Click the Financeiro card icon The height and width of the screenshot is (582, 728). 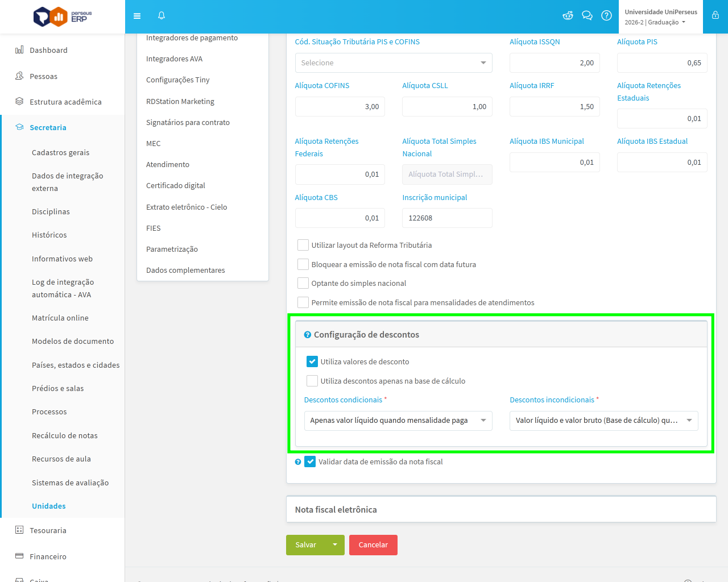(x=19, y=556)
